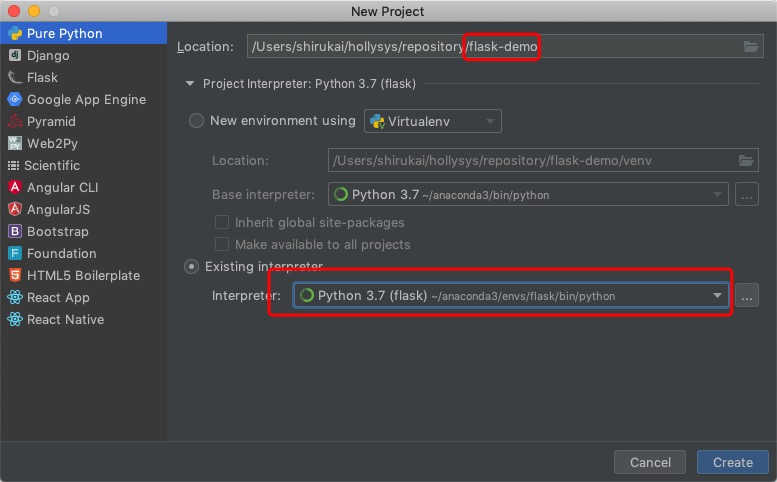Screen dimensions: 777x482
Task: Click the Virtualenv python icon
Action: coord(378,121)
